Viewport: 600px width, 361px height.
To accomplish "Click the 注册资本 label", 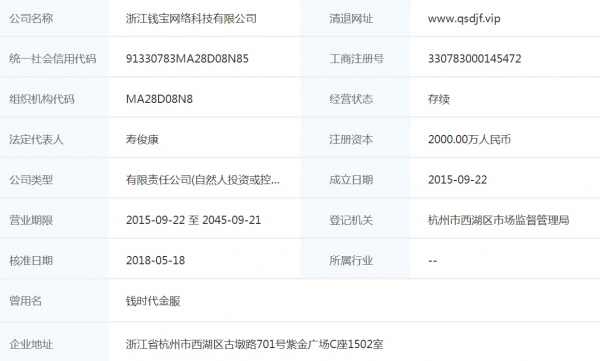I will click(351, 139).
